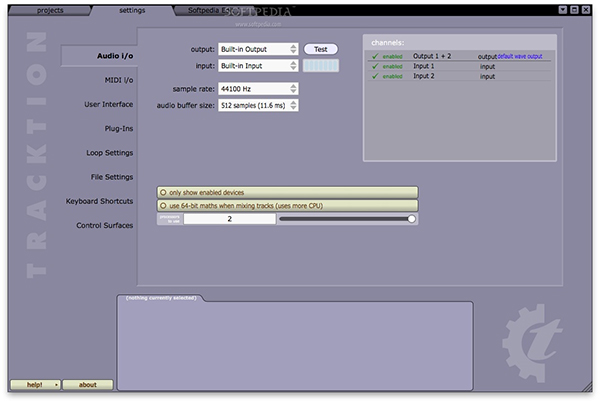
Task: Open File Settings page
Action: click(112, 177)
